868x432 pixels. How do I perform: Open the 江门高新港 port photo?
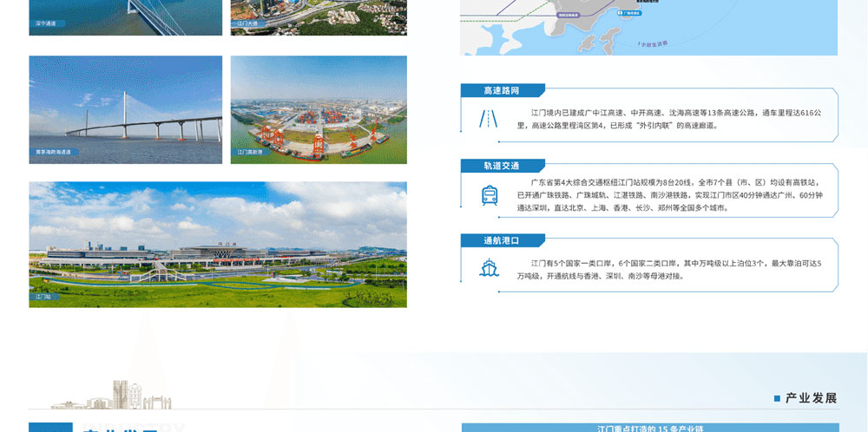(319, 109)
